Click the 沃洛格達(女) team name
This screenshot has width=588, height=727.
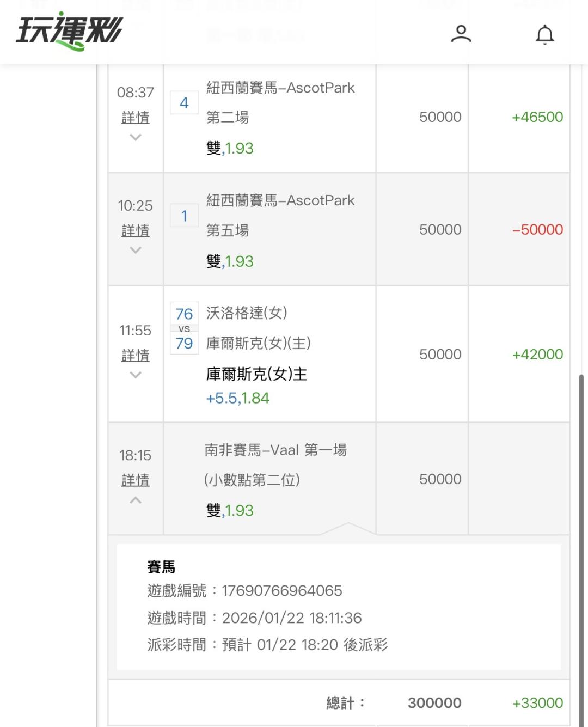[x=247, y=313]
